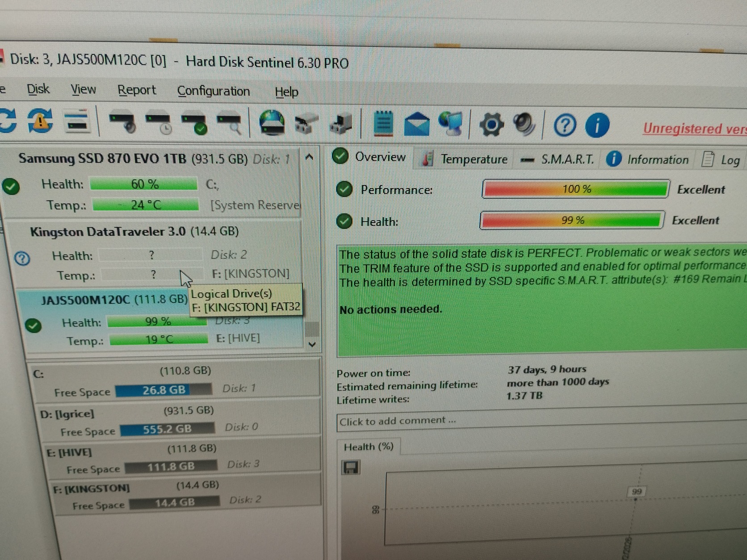
Task: Click the Samsung SSD 60 % health bar
Action: tap(144, 184)
